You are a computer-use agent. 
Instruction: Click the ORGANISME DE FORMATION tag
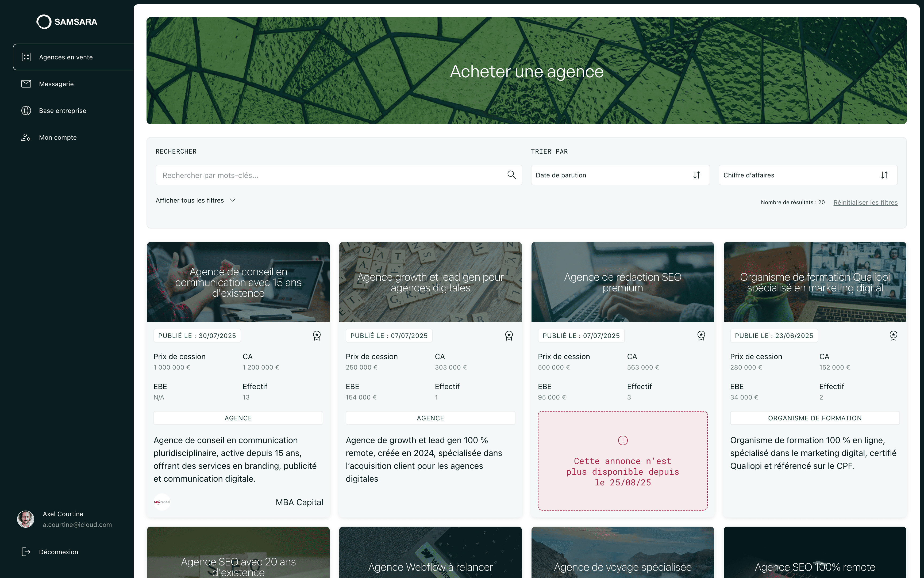click(815, 418)
